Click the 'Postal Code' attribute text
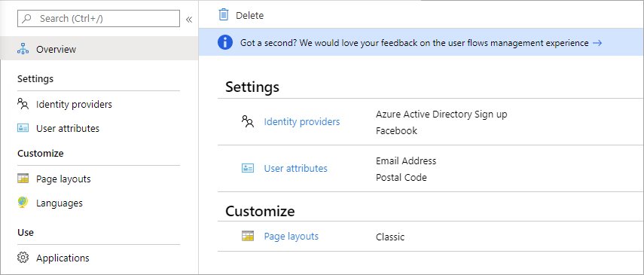 point(401,178)
